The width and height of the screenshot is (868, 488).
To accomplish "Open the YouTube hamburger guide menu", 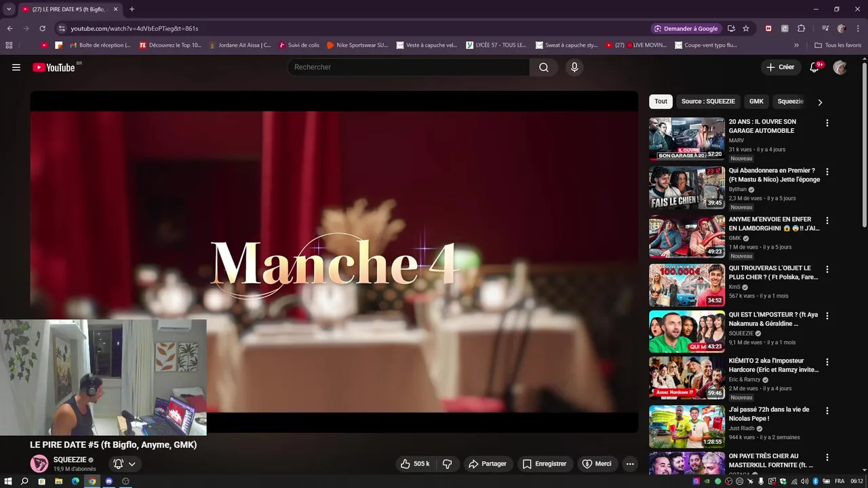I will [x=16, y=67].
